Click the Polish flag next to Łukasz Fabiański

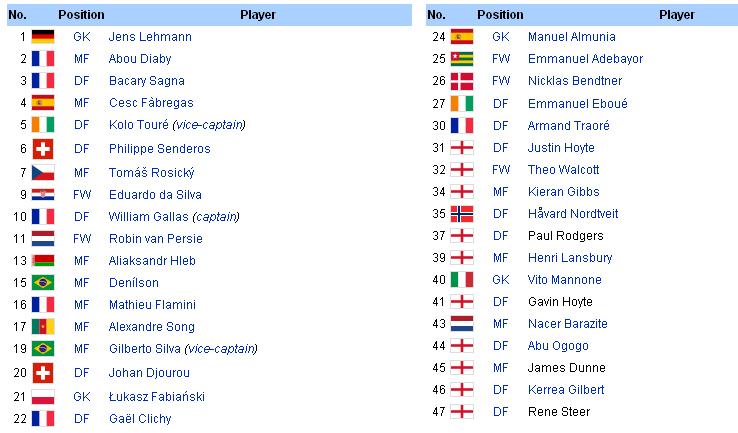pyautogui.click(x=43, y=397)
